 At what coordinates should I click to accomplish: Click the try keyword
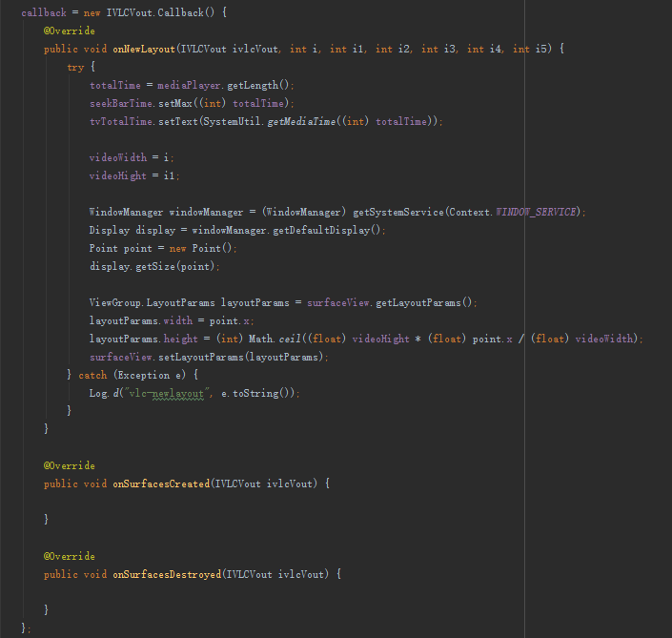tap(75, 68)
